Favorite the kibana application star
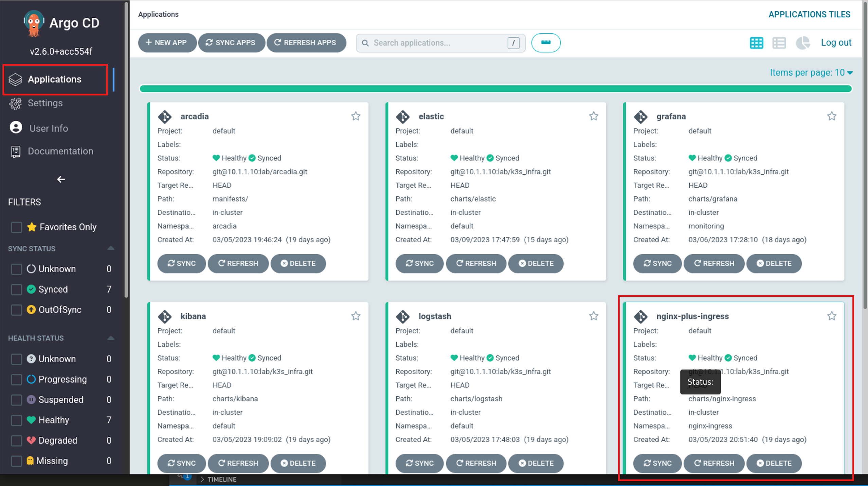868x486 pixels. tap(356, 316)
